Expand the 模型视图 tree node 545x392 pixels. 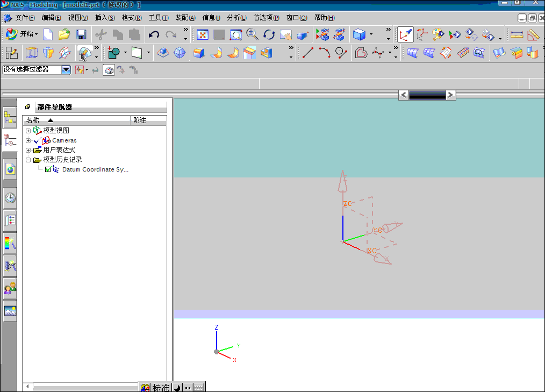tap(28, 131)
